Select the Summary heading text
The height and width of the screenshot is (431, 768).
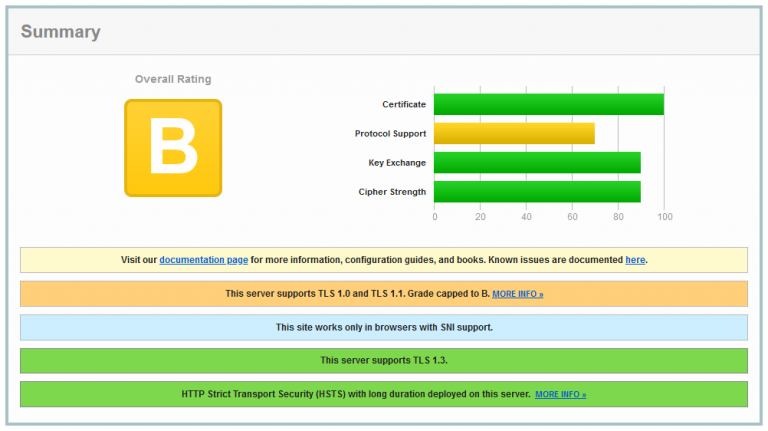click(x=61, y=32)
